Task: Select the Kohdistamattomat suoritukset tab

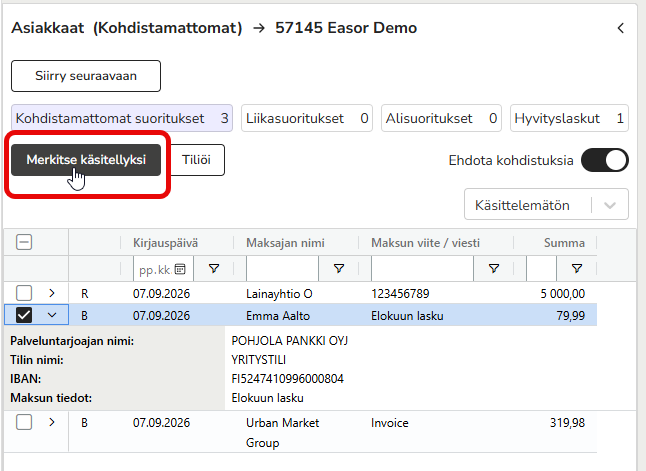Action: pyautogui.click(x=122, y=119)
